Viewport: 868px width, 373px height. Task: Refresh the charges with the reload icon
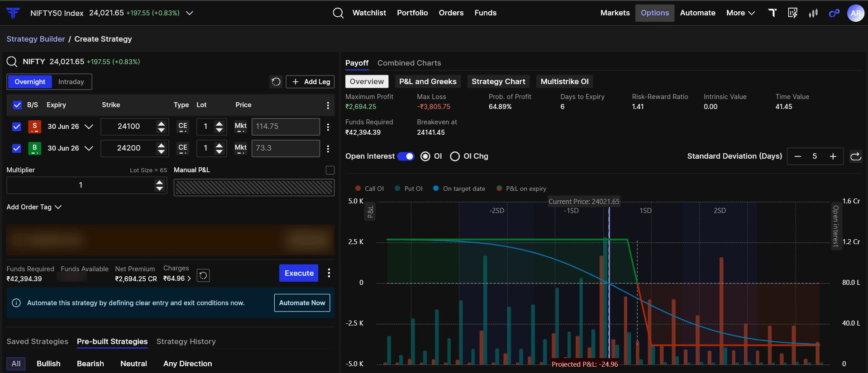[203, 275]
